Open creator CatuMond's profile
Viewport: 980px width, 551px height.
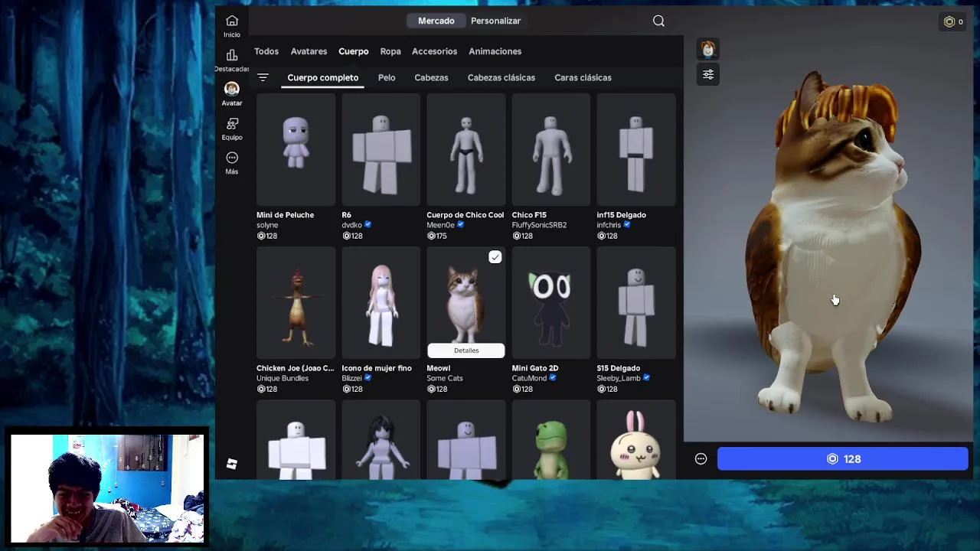pyautogui.click(x=529, y=378)
